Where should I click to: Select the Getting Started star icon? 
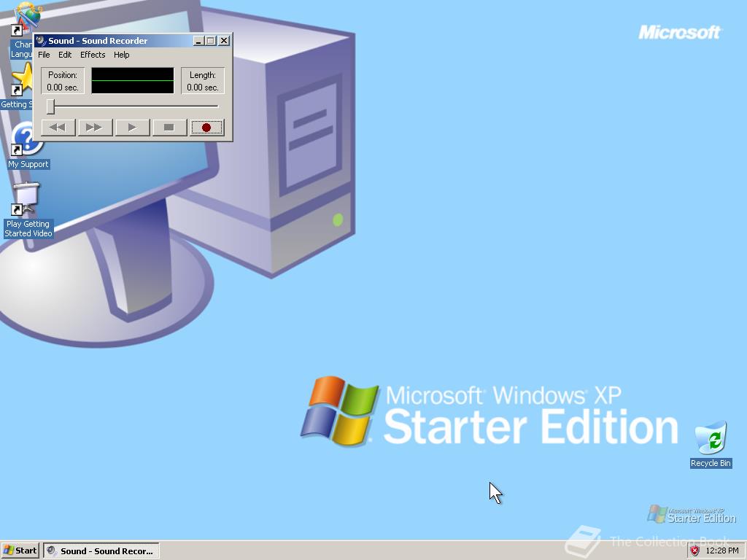(18, 86)
